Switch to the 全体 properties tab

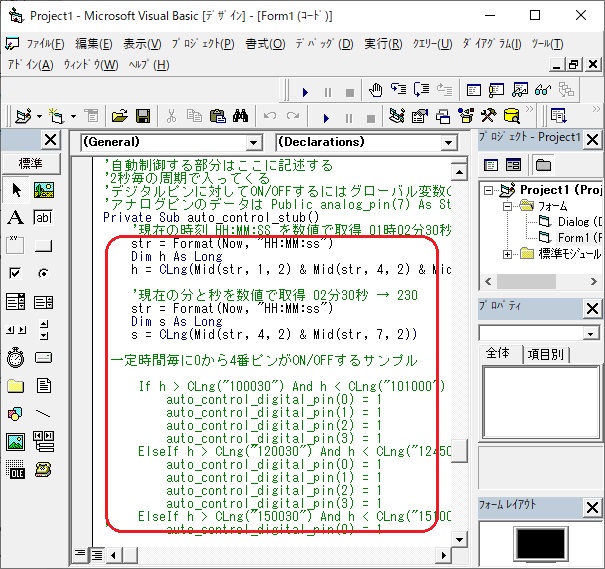pyautogui.click(x=498, y=353)
